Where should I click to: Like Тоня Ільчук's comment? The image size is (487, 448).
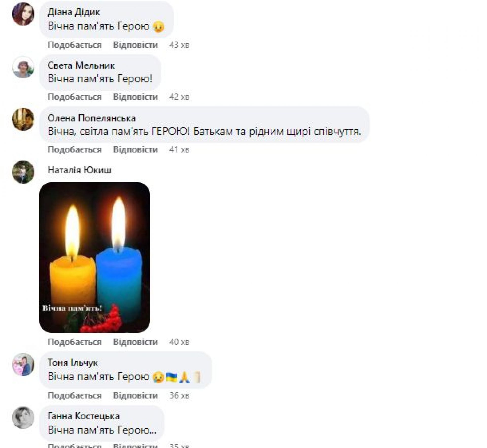click(75, 395)
